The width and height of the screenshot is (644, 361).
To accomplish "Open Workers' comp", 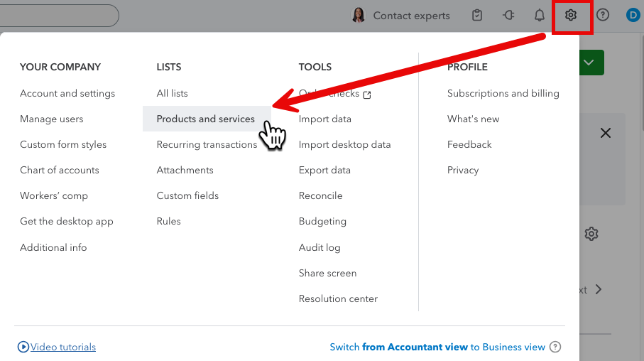I will pyautogui.click(x=54, y=195).
